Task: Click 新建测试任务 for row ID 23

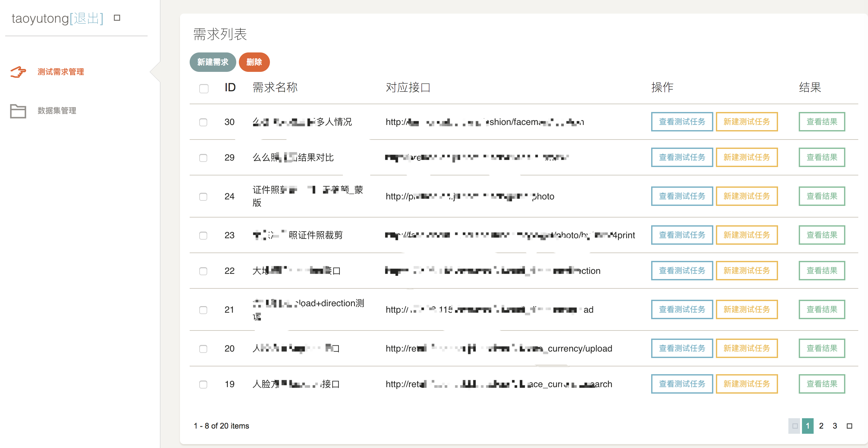Action: click(x=747, y=235)
